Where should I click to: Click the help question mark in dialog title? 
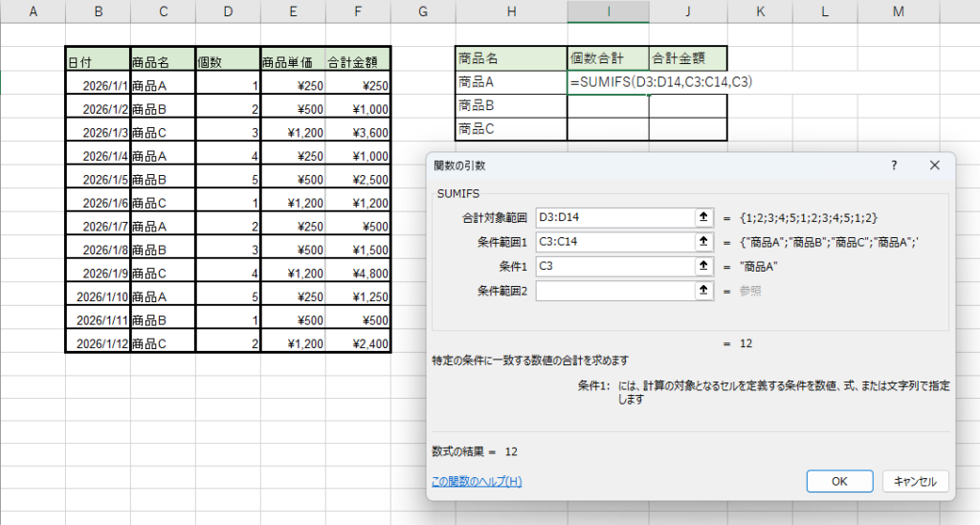click(894, 165)
